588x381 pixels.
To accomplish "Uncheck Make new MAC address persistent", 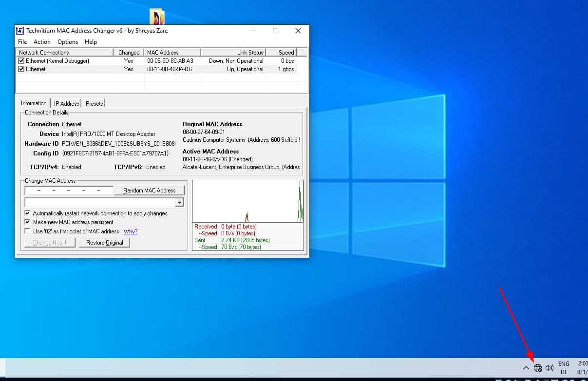I will point(27,222).
